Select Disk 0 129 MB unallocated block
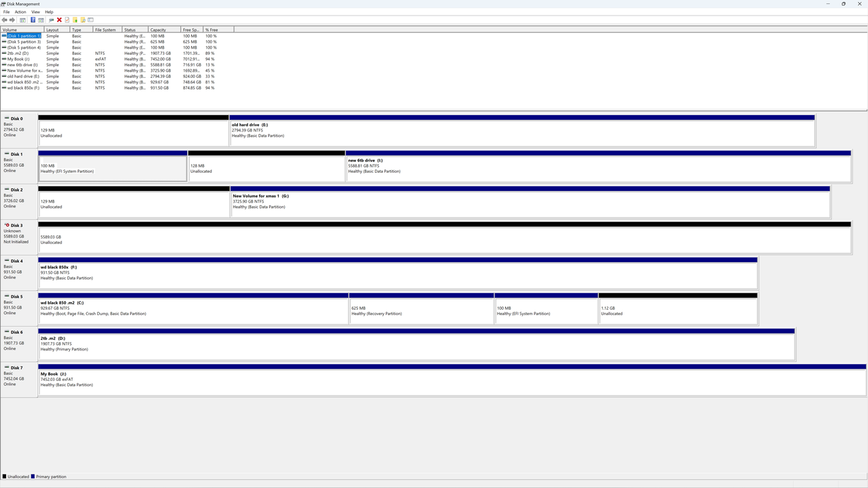 pos(134,130)
